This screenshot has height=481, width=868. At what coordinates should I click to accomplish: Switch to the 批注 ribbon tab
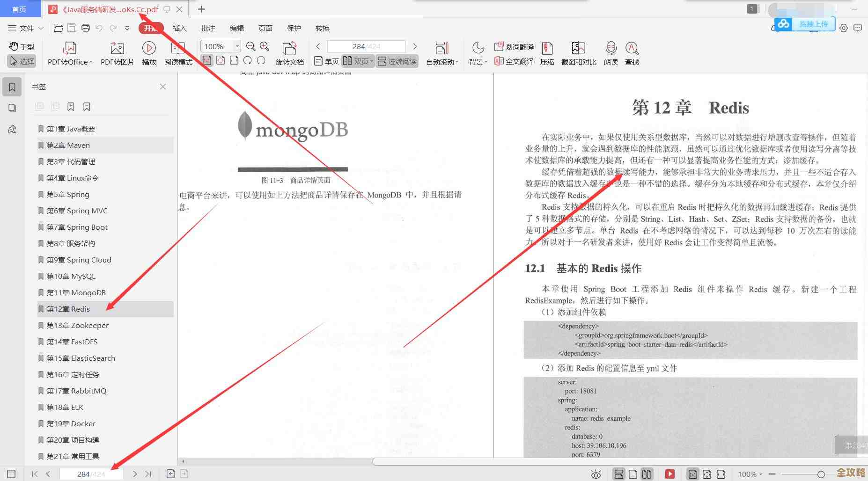[x=208, y=28]
